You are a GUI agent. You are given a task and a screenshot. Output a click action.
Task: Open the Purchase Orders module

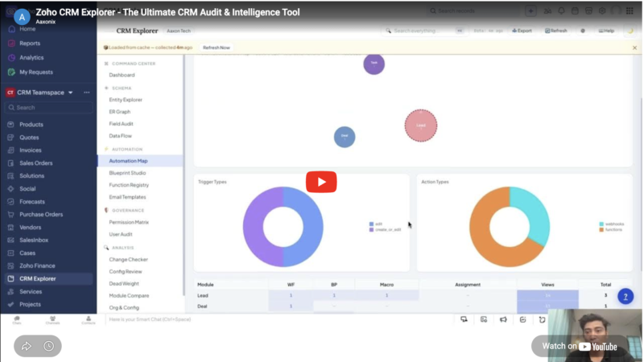click(41, 214)
